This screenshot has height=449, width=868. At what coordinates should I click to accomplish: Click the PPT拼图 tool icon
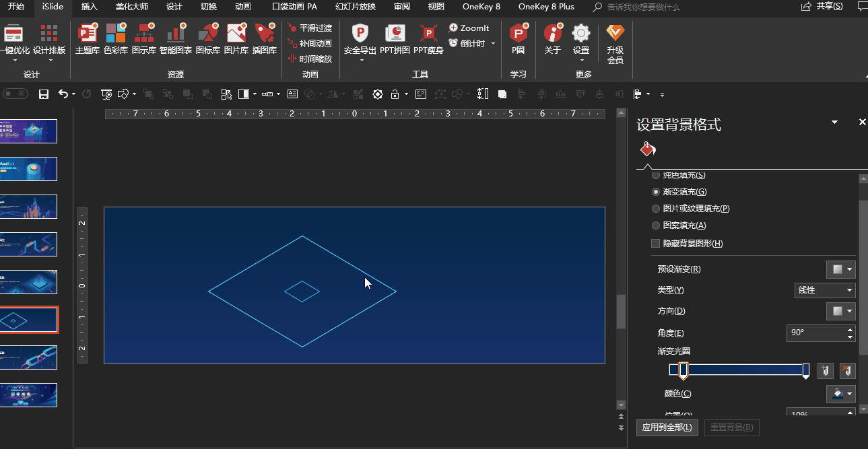[x=395, y=39]
